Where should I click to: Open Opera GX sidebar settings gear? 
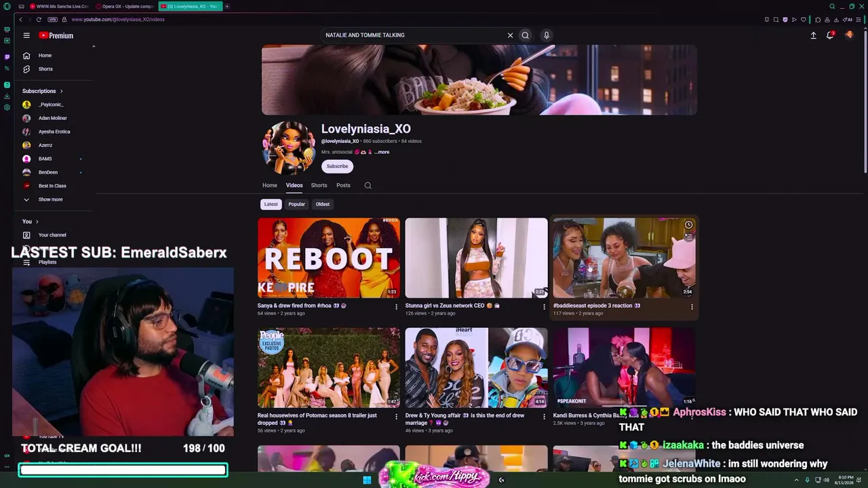click(x=7, y=107)
